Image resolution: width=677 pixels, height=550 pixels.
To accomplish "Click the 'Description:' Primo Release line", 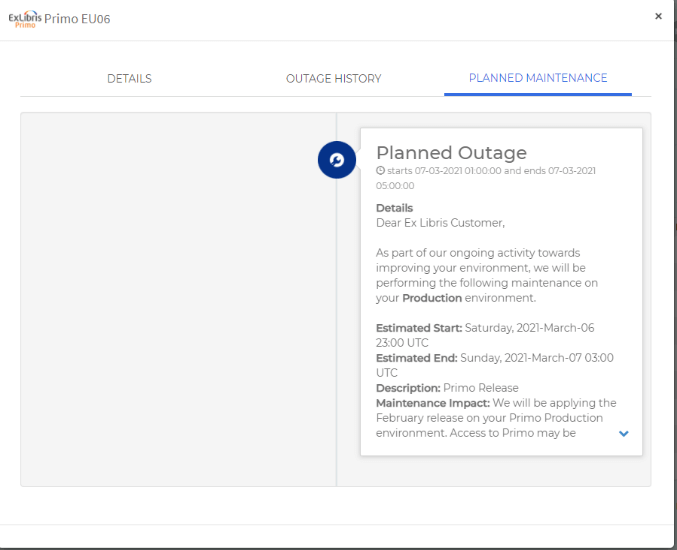I will tap(447, 388).
